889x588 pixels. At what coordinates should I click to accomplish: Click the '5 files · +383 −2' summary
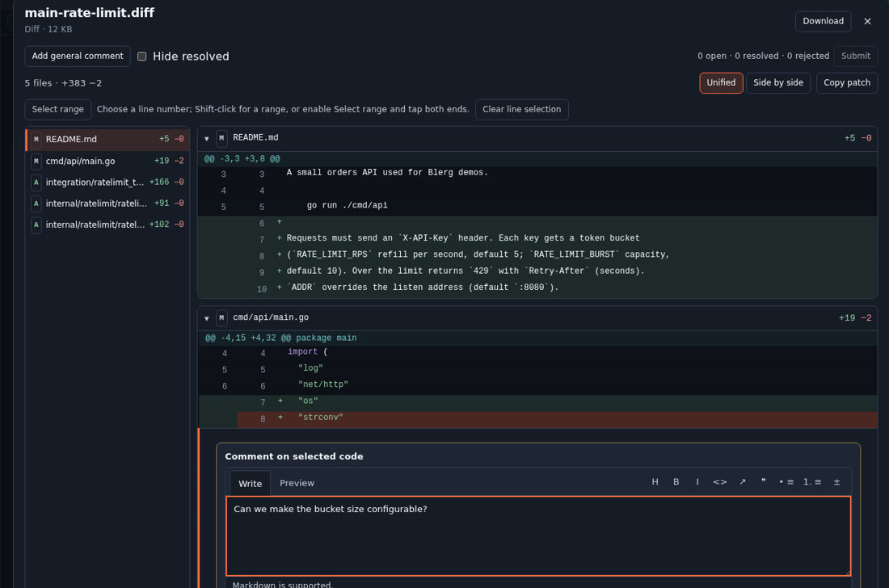[x=64, y=83]
